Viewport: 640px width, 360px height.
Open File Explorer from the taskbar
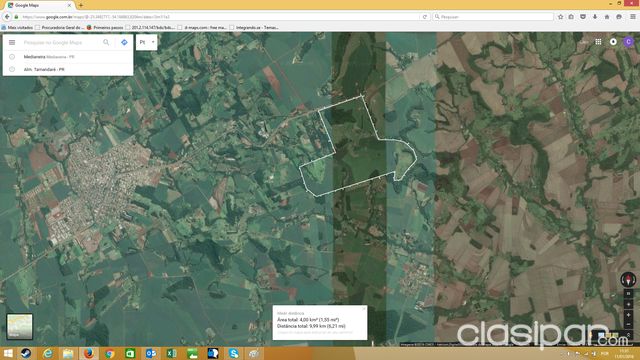(x=68, y=353)
